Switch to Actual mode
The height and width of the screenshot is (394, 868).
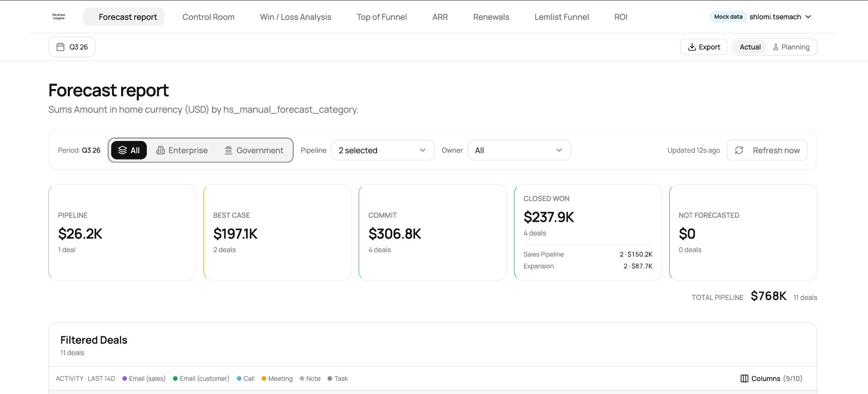(x=750, y=47)
